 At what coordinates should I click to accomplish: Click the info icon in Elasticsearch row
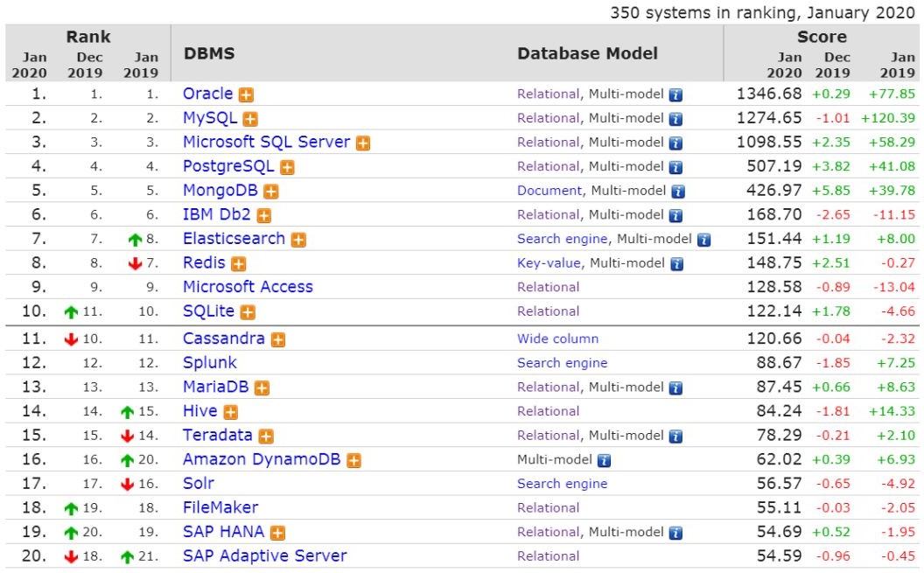coord(703,240)
